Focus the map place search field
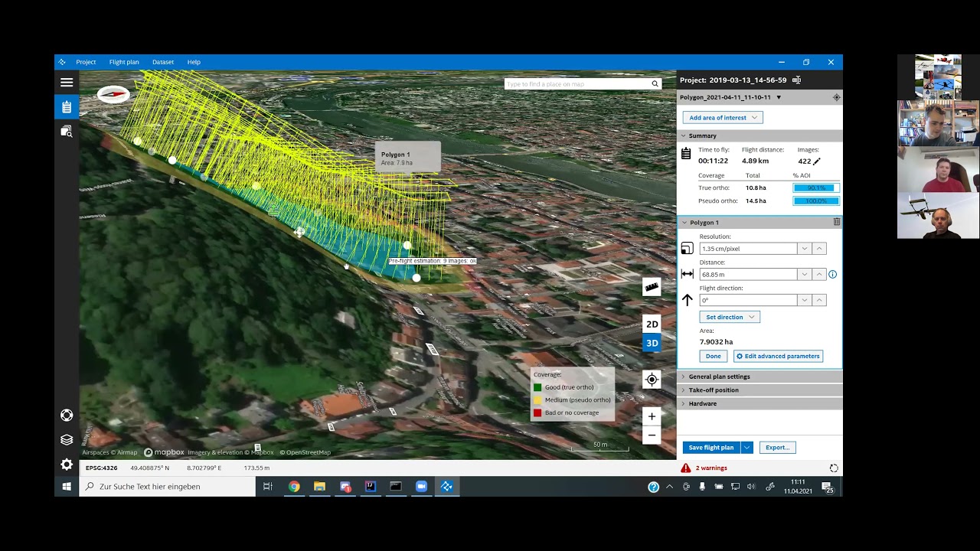 click(x=577, y=83)
